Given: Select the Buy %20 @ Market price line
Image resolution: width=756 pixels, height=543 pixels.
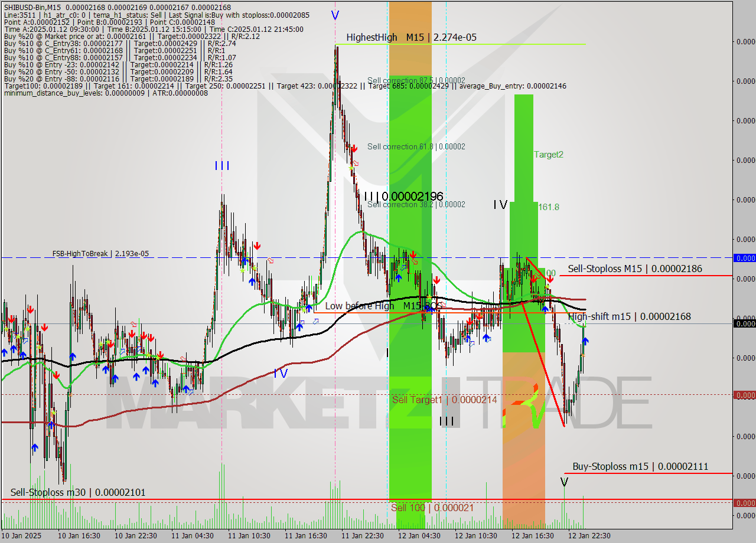Looking at the screenshot, I should [x=132, y=36].
